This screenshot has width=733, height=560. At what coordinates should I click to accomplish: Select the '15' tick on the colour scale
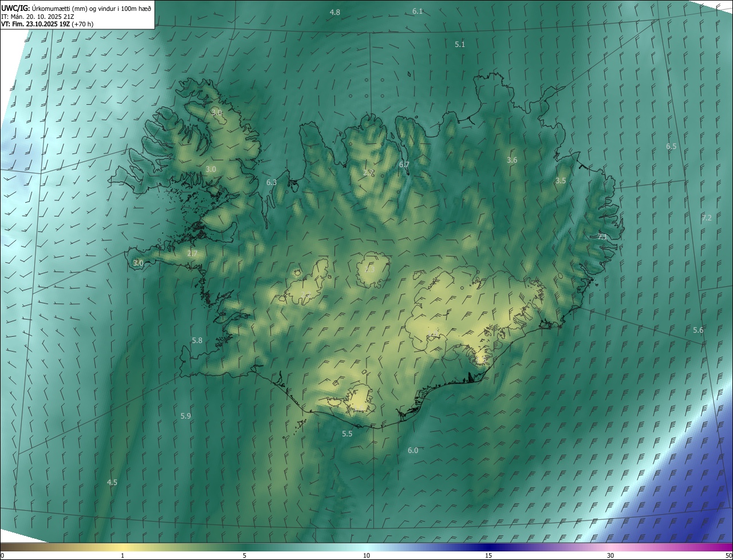(x=488, y=556)
